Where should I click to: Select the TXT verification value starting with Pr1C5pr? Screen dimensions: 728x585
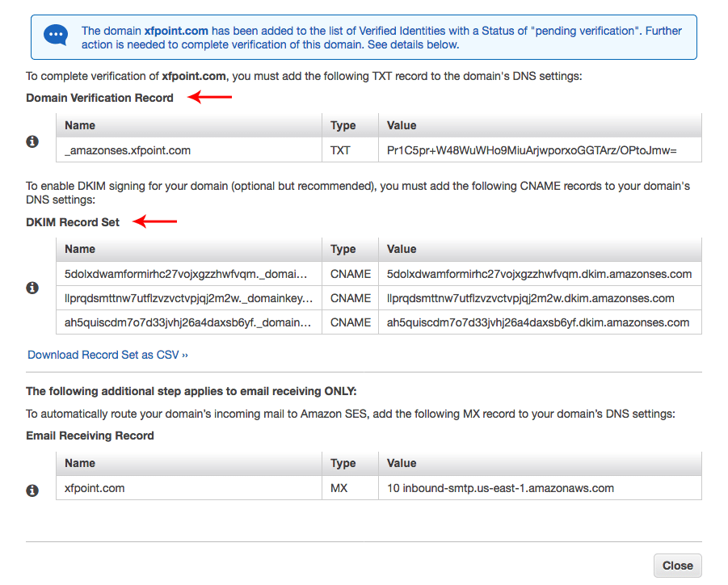(x=532, y=150)
